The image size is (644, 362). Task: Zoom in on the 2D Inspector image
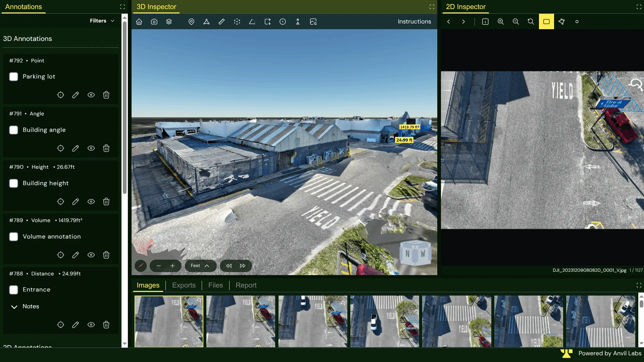point(501,22)
